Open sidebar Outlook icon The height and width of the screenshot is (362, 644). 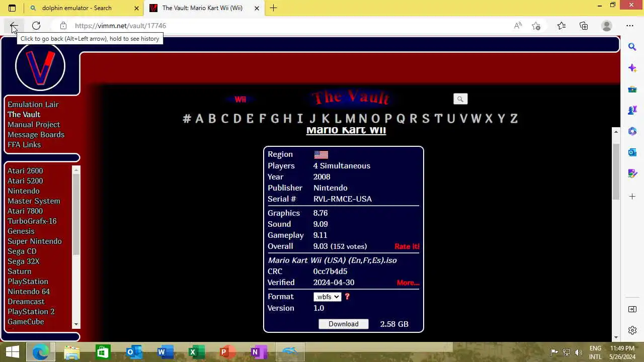pos(632,152)
